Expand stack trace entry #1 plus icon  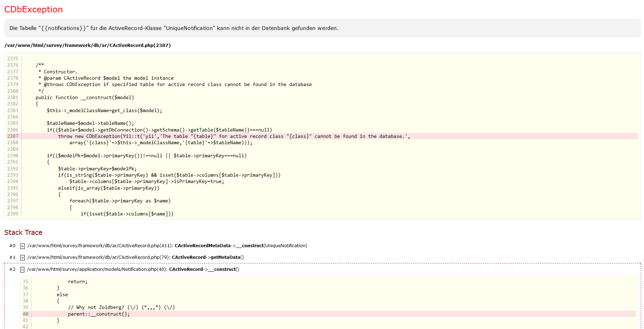pos(23,257)
